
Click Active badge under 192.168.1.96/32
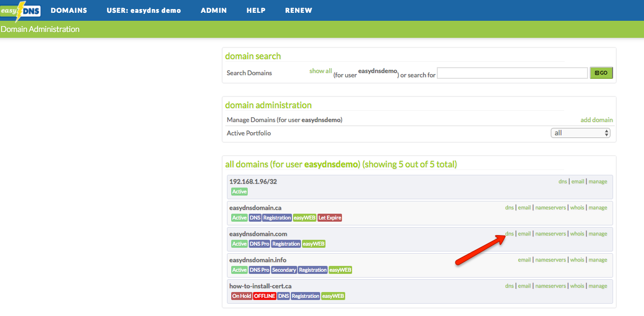click(239, 191)
